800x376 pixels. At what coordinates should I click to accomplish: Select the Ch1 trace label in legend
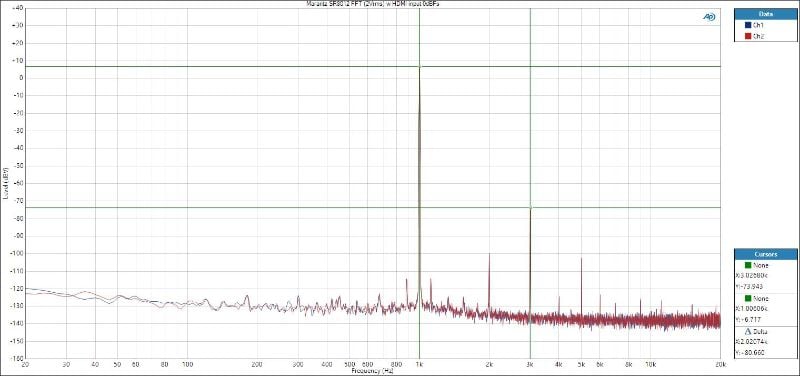tap(758, 25)
